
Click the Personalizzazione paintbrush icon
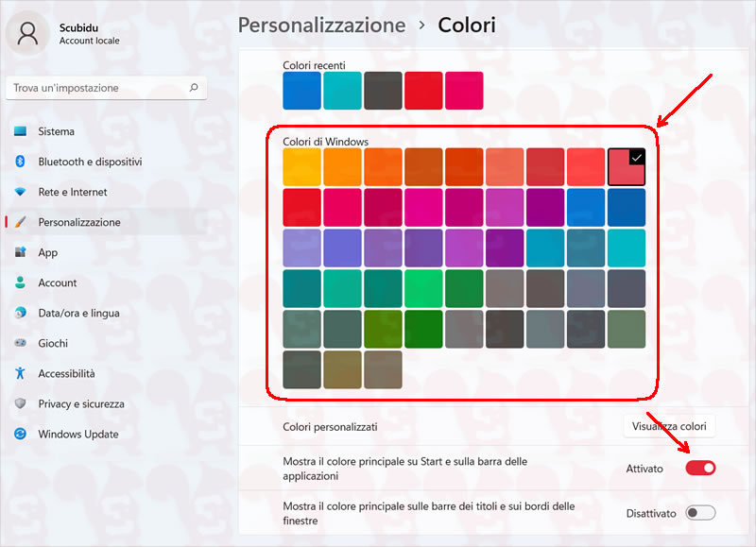[x=20, y=222]
